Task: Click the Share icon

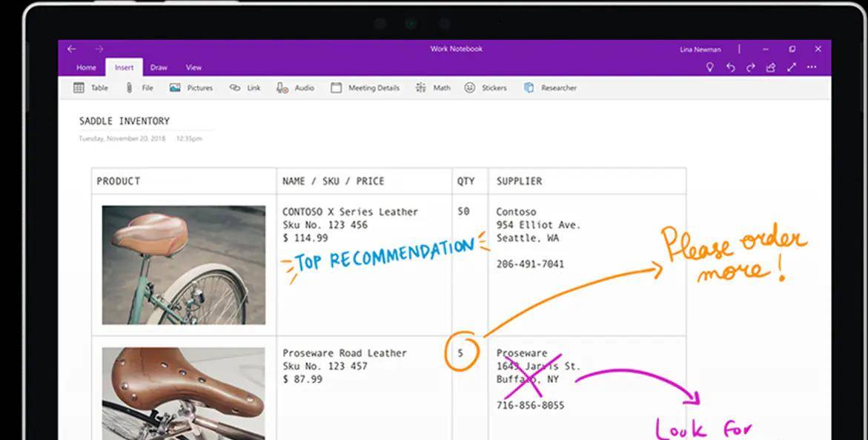Action: (771, 68)
